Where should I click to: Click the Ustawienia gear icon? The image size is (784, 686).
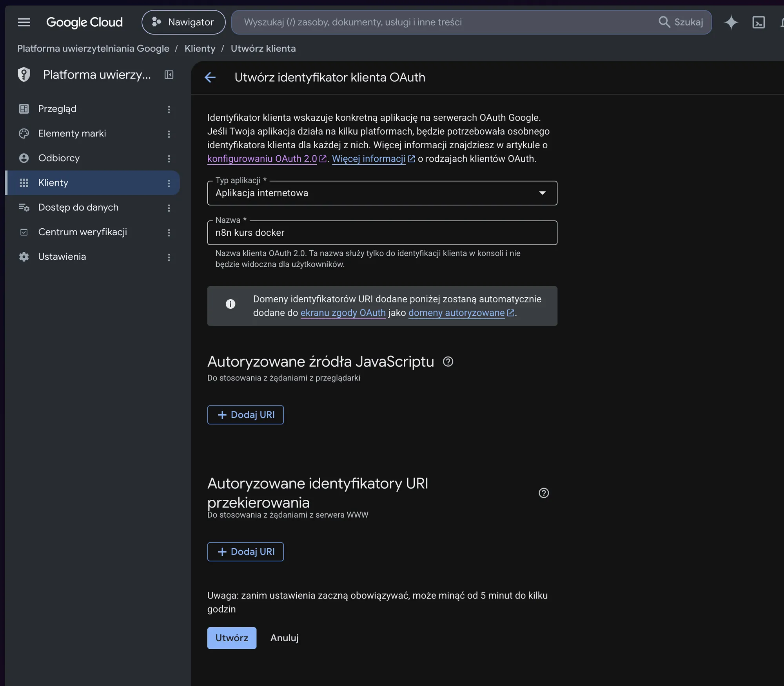click(24, 257)
